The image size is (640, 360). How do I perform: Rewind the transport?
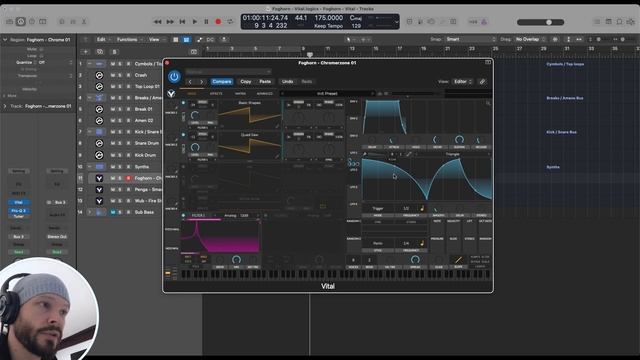tap(158, 22)
